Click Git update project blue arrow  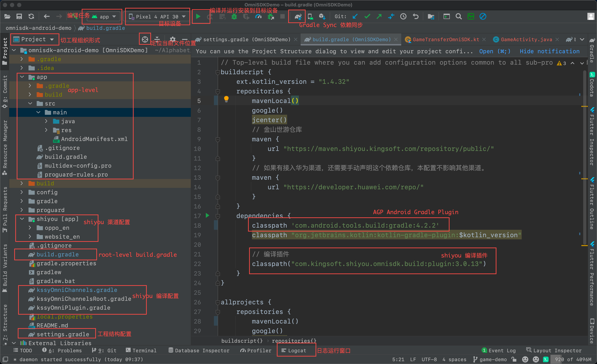click(355, 17)
